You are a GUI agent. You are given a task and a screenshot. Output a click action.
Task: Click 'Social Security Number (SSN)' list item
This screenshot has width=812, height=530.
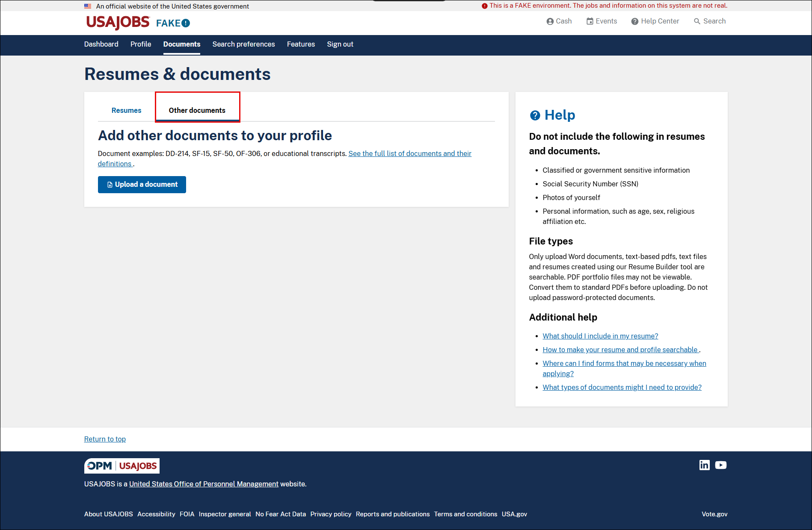(x=590, y=184)
